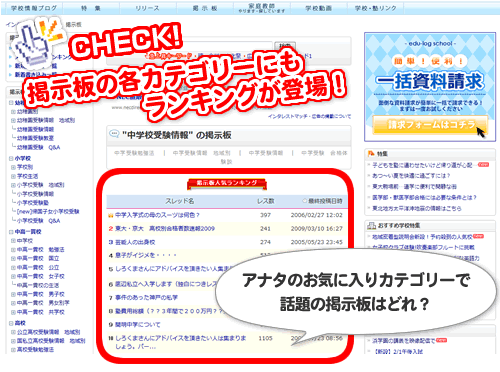Expand the 幼稚園受験情報 地域別 tree node

(x=13, y=120)
